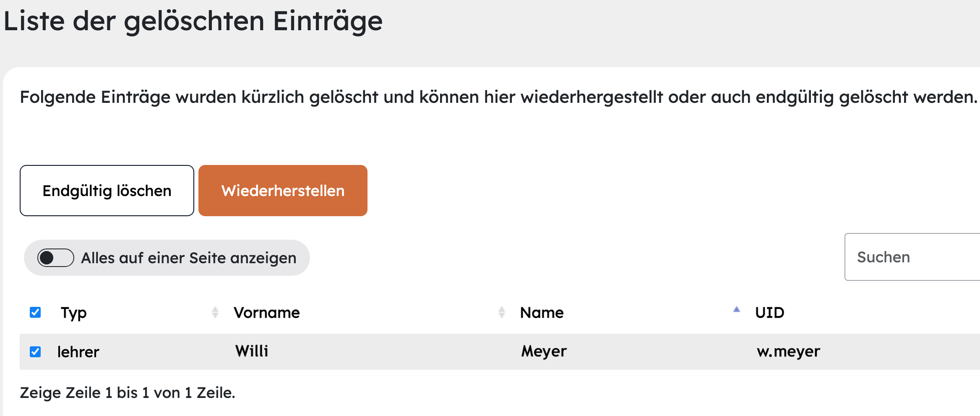980x416 pixels.
Task: Select the w.meyer UID cell
Action: 789,352
